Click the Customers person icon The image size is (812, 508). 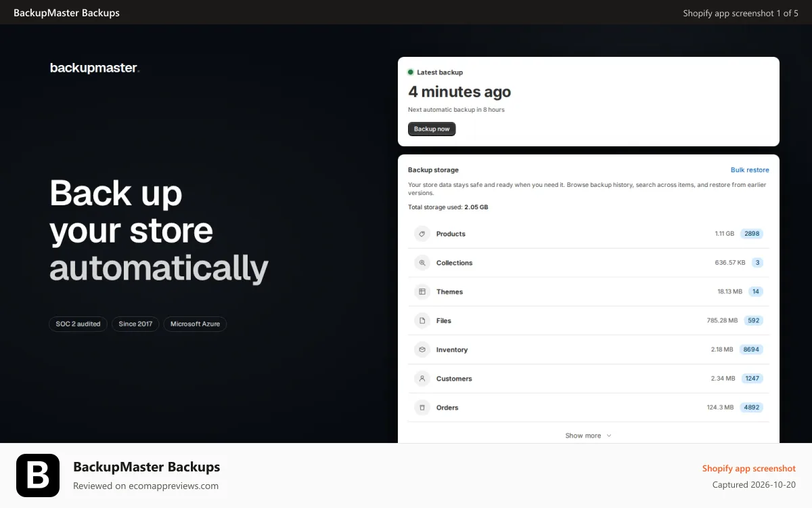pyautogui.click(x=422, y=379)
